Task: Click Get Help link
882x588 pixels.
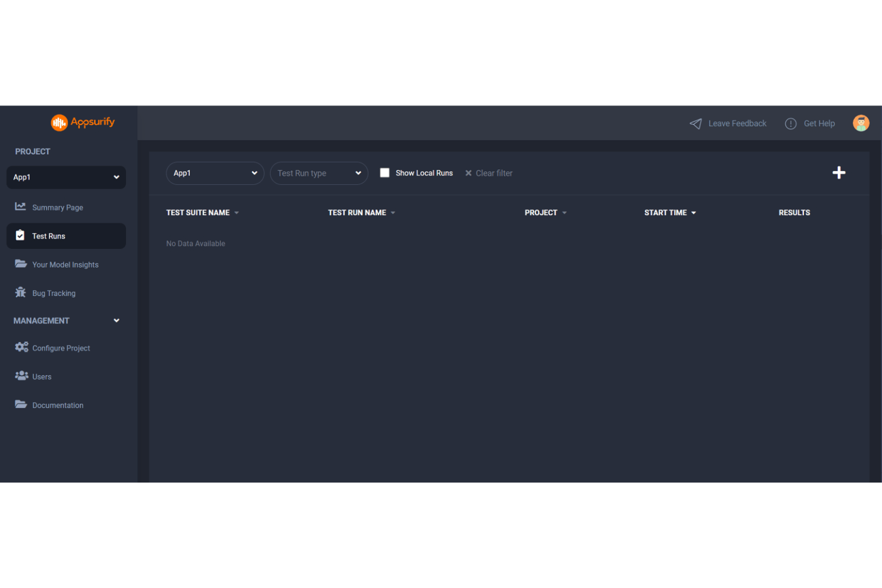Action: tap(819, 123)
